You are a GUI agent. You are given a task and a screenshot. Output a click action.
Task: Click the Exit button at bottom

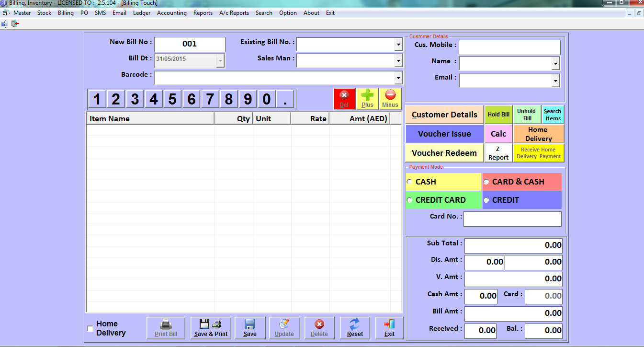[389, 328]
